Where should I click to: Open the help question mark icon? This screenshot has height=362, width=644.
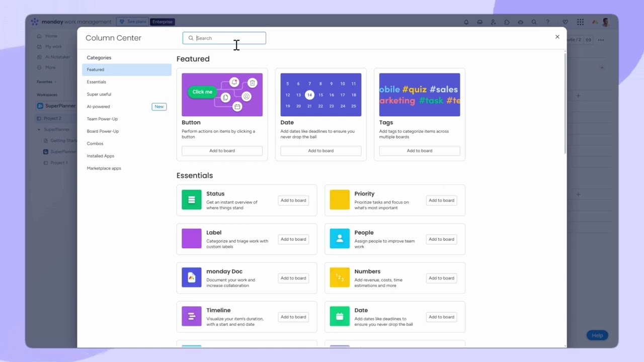[548, 22]
